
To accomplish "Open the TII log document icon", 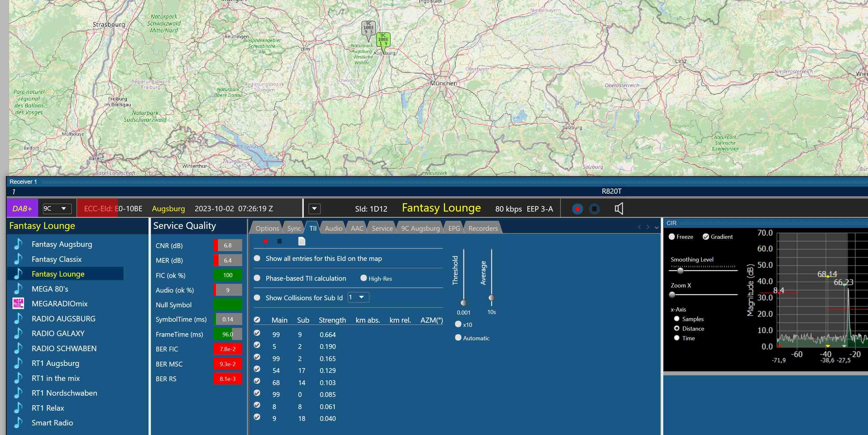I will (302, 241).
